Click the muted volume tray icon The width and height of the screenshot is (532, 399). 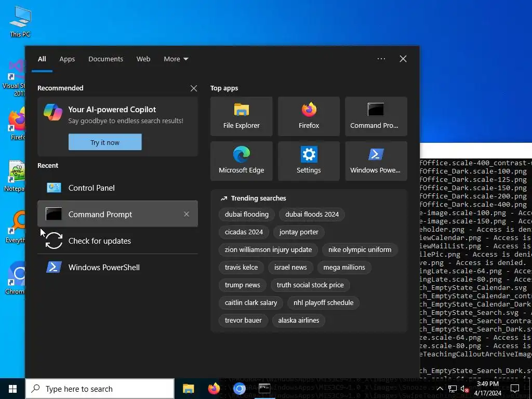(x=464, y=389)
